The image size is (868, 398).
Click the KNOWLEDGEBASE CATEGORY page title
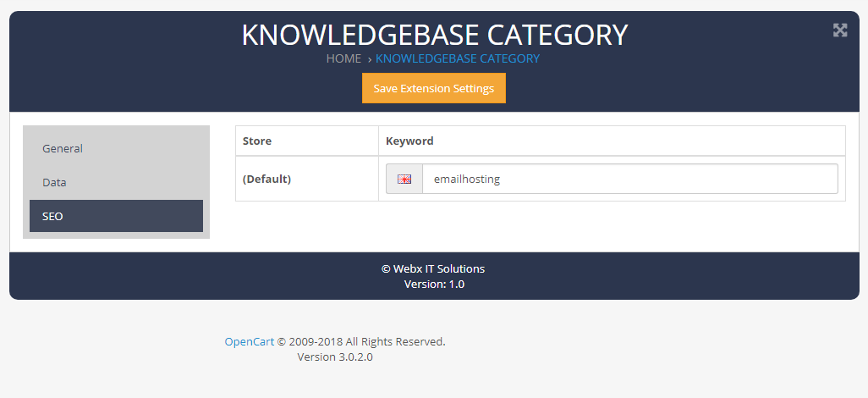point(435,35)
